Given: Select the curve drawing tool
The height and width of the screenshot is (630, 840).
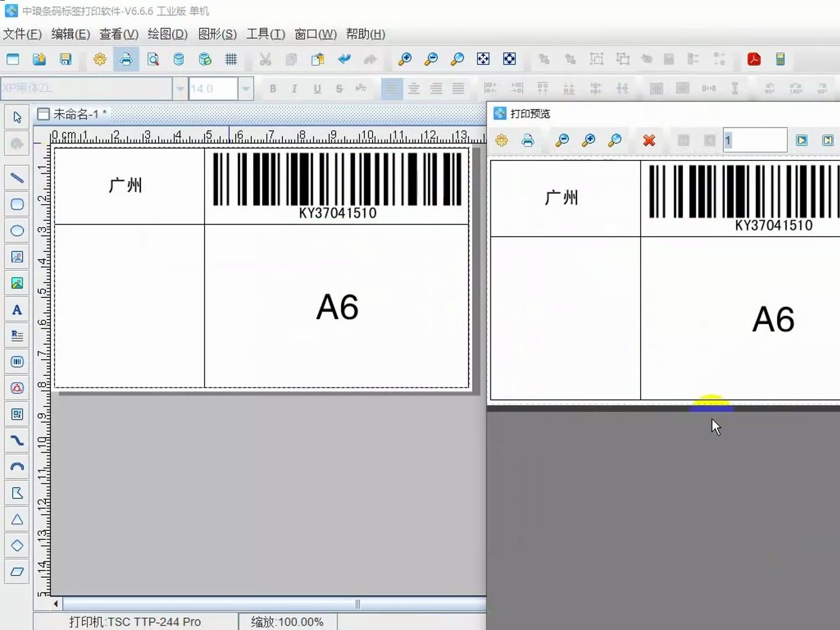Looking at the screenshot, I should (17, 440).
